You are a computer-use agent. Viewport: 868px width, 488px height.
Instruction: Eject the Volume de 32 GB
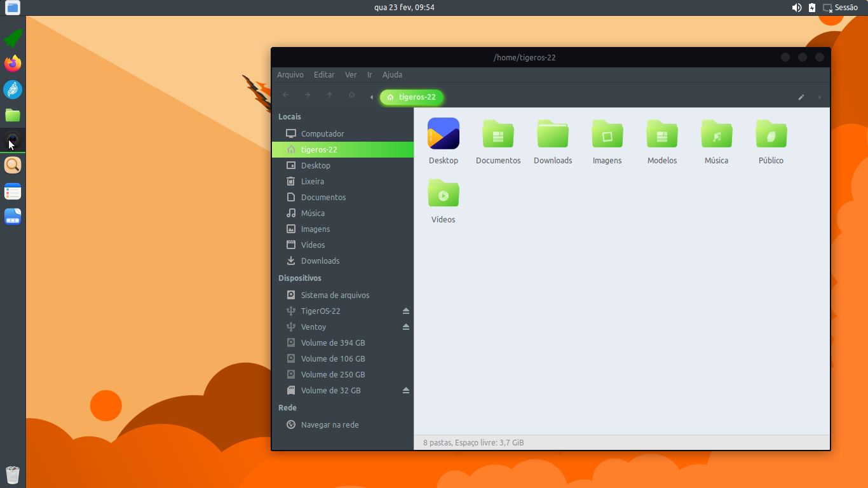pos(406,390)
